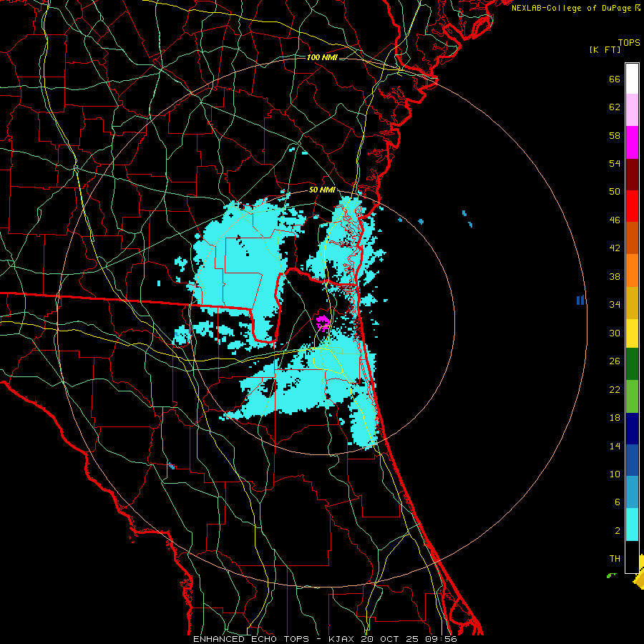Click the 2 legend value

coord(618,531)
